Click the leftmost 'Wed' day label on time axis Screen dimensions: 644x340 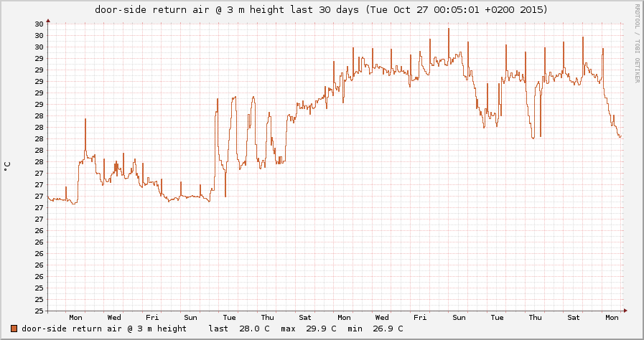pyautogui.click(x=114, y=318)
